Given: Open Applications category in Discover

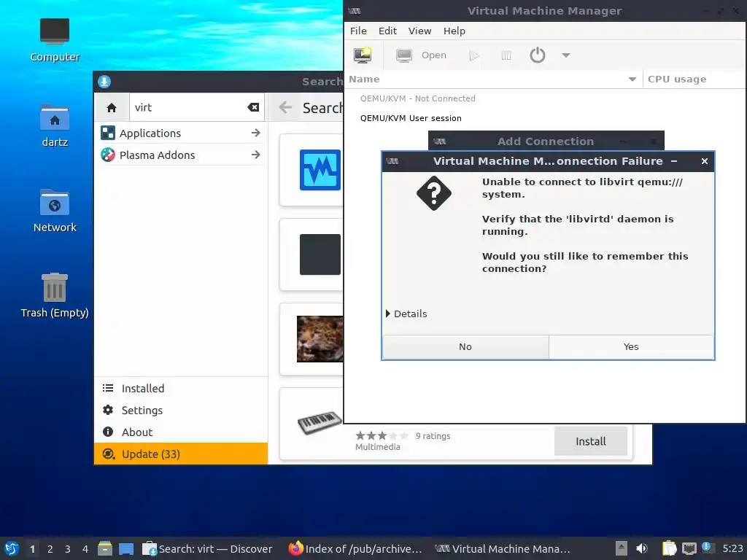Looking at the screenshot, I should pos(181,133).
